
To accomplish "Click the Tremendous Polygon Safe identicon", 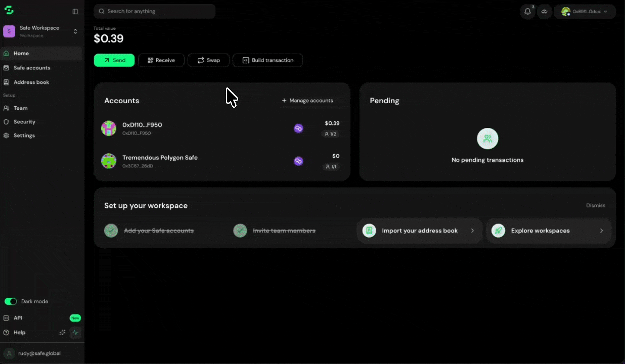I will point(109,161).
